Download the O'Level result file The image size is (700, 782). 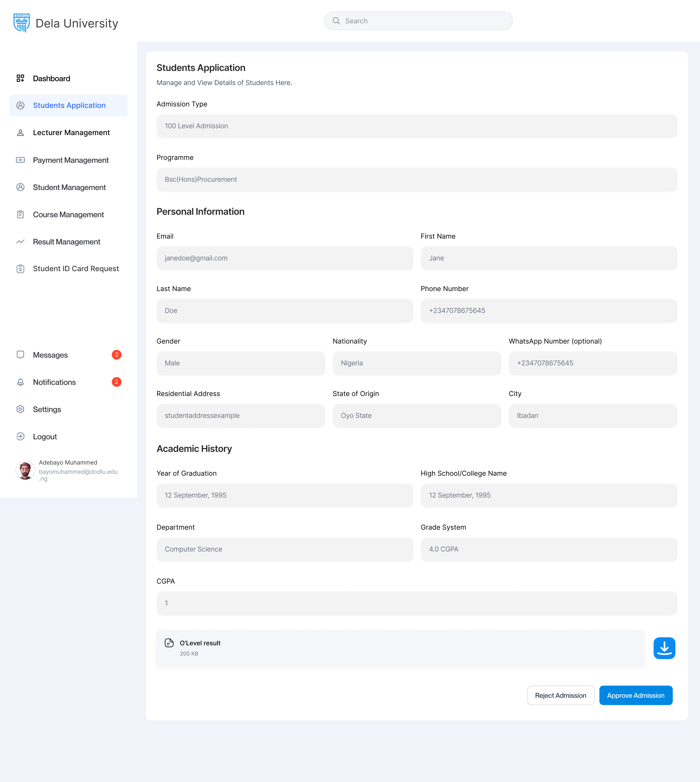tap(664, 648)
